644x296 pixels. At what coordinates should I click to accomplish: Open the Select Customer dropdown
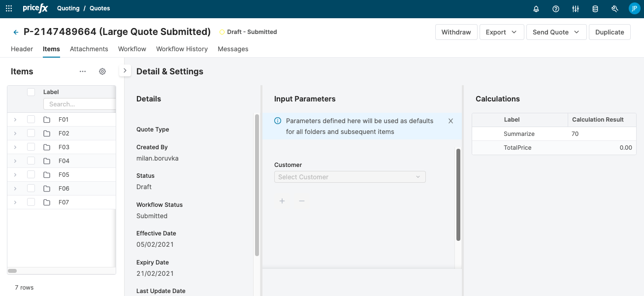point(350,177)
